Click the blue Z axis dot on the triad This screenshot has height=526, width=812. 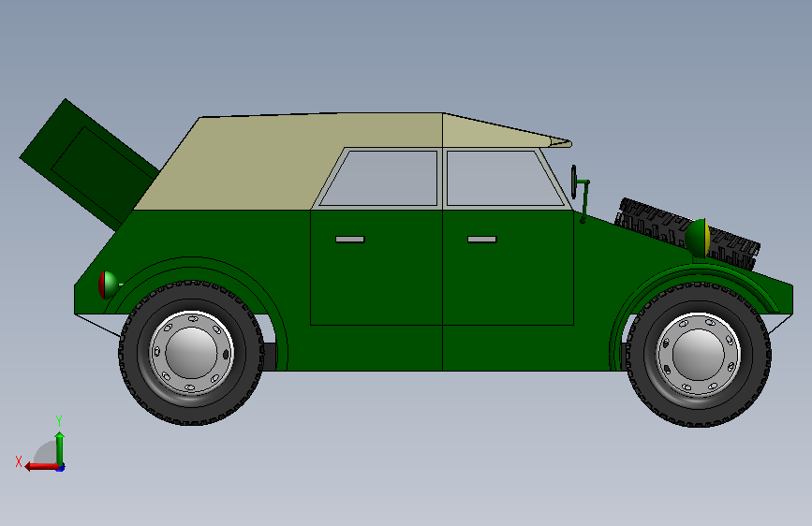tap(61, 468)
